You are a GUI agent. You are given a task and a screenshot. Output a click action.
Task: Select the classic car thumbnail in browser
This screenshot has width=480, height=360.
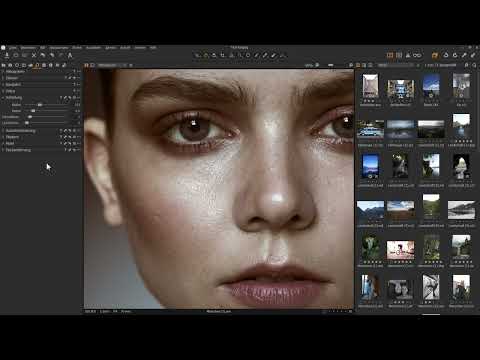click(370, 129)
